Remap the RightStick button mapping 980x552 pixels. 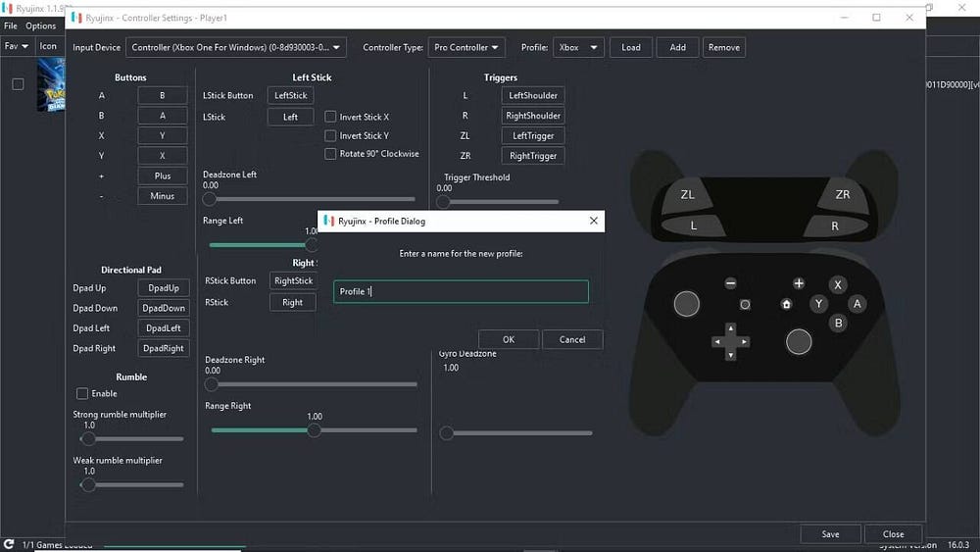point(293,280)
